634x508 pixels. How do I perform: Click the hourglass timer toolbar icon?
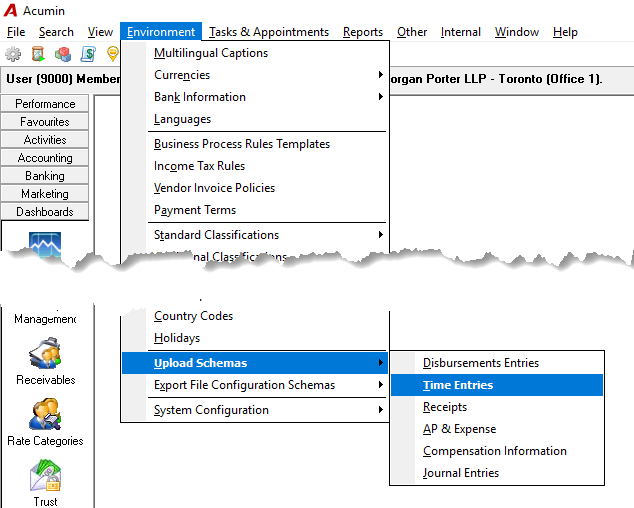pos(38,54)
